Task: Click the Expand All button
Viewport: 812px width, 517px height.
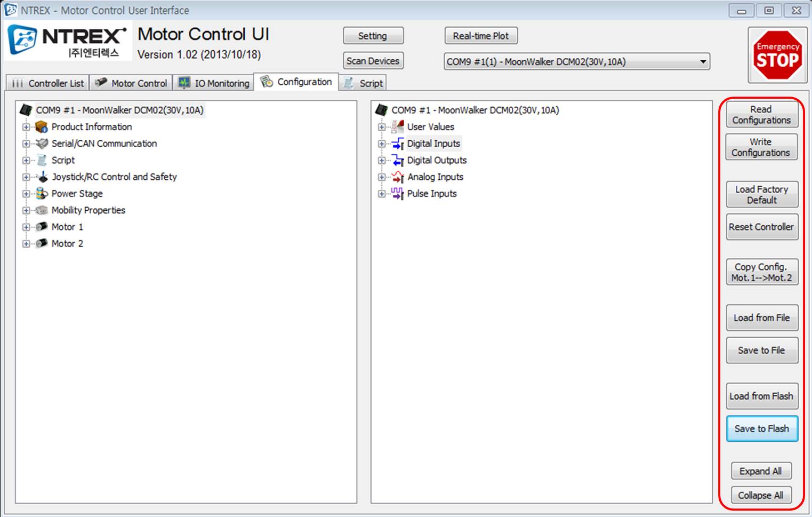Action: (761, 471)
